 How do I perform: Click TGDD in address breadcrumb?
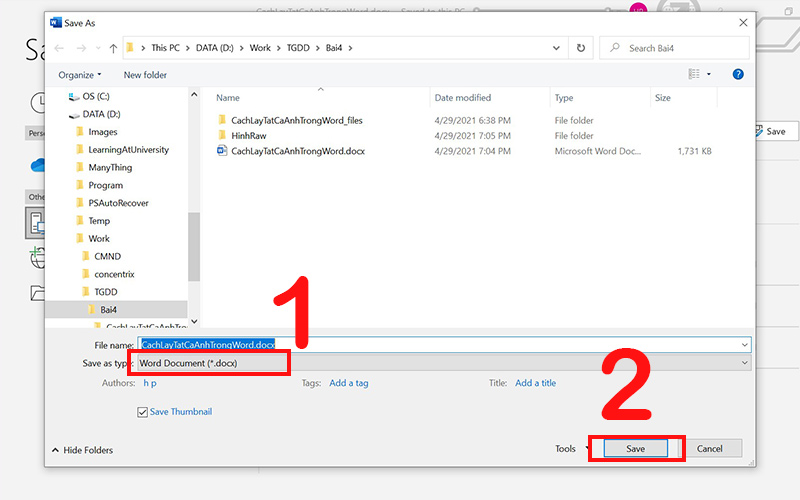pyautogui.click(x=298, y=48)
